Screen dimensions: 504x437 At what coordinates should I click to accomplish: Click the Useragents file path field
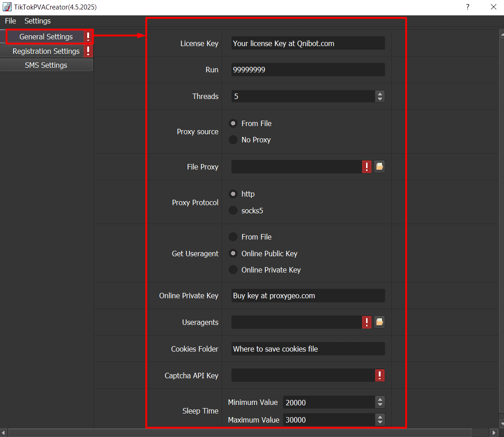(297, 322)
